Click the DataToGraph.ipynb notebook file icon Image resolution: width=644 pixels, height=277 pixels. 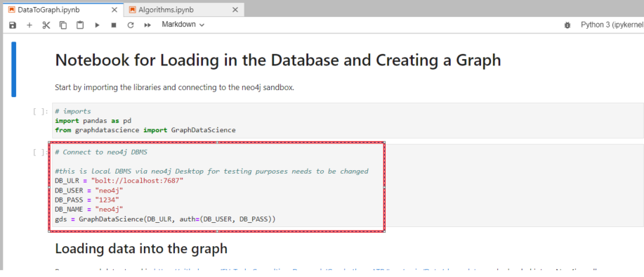pyautogui.click(x=11, y=9)
